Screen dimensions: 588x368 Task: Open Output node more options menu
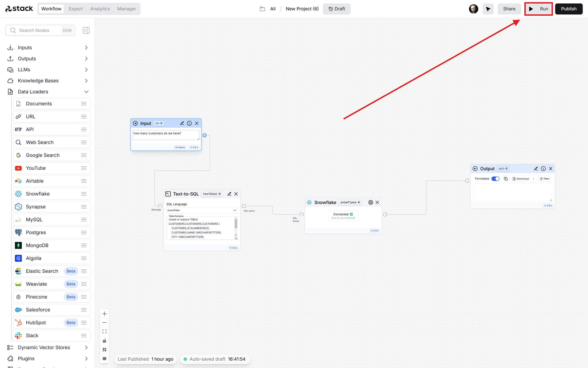coord(534,179)
